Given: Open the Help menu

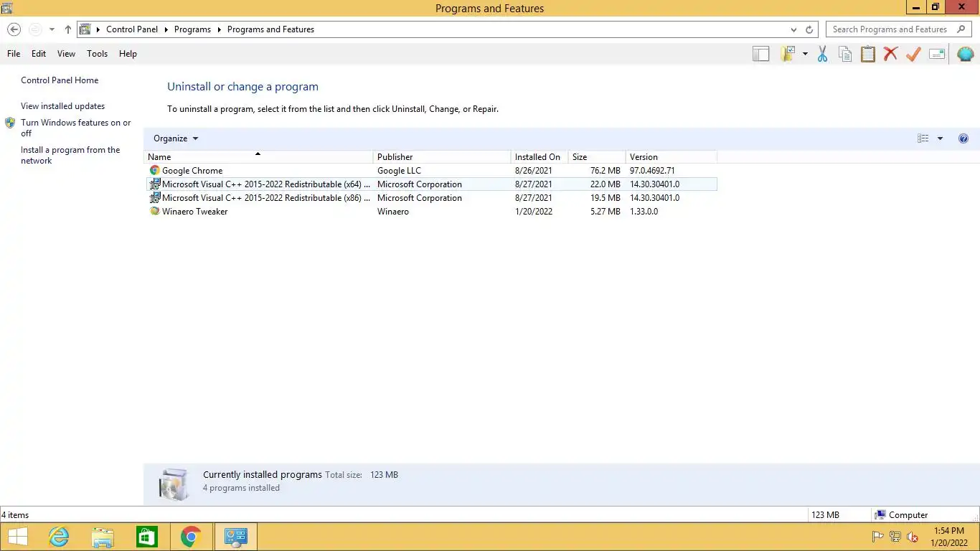Looking at the screenshot, I should point(128,54).
